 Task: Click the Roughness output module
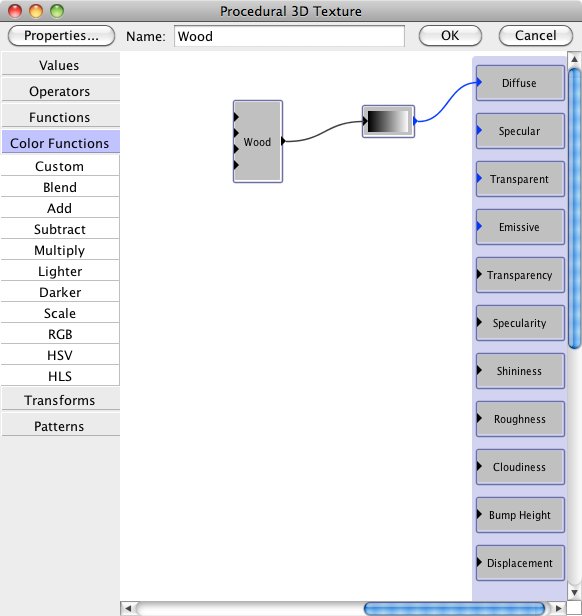(520, 419)
